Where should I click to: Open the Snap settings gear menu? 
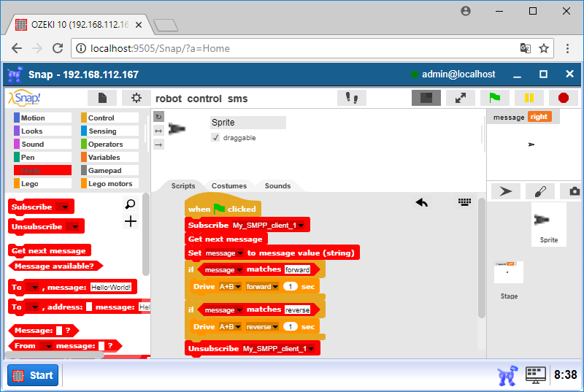(x=136, y=98)
